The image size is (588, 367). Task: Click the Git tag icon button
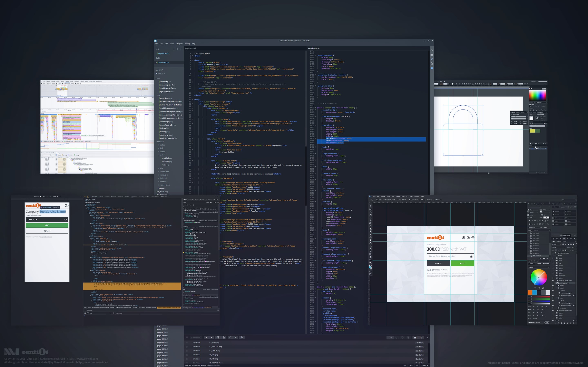242,337
